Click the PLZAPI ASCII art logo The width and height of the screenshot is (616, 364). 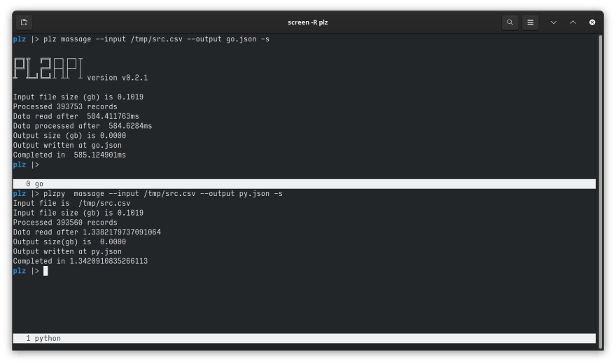coord(48,69)
